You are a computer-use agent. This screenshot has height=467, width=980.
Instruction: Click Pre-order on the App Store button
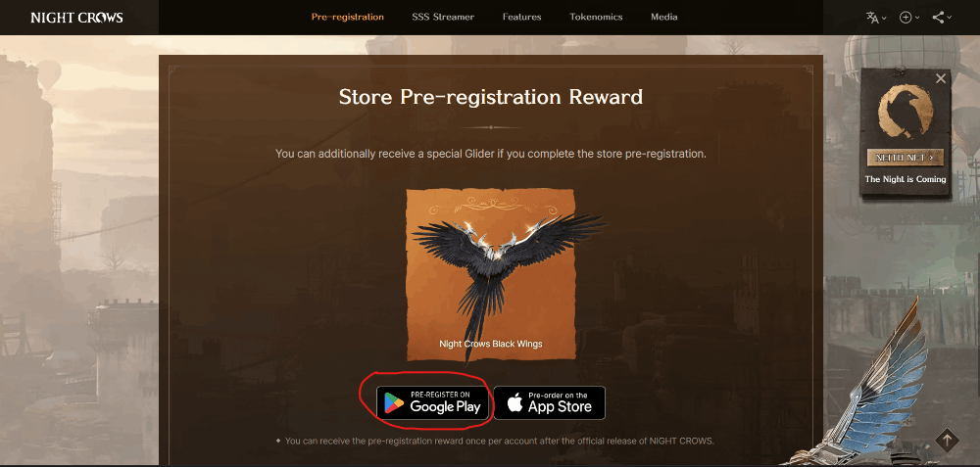click(550, 402)
